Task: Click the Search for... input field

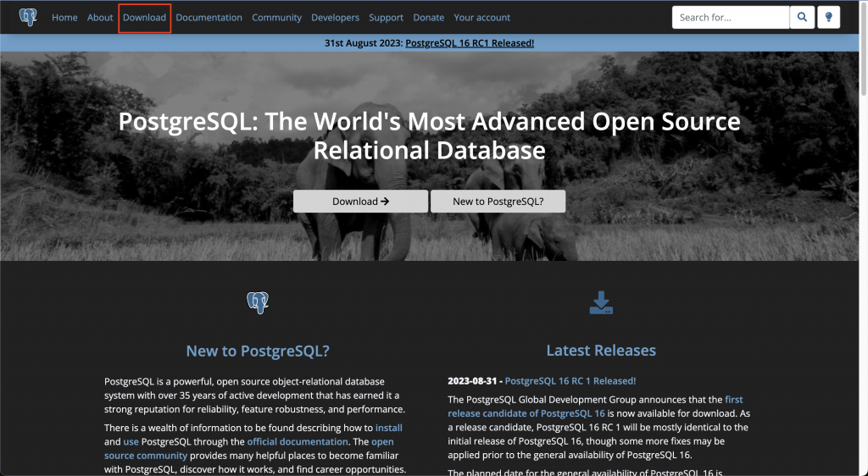Action: [x=731, y=17]
